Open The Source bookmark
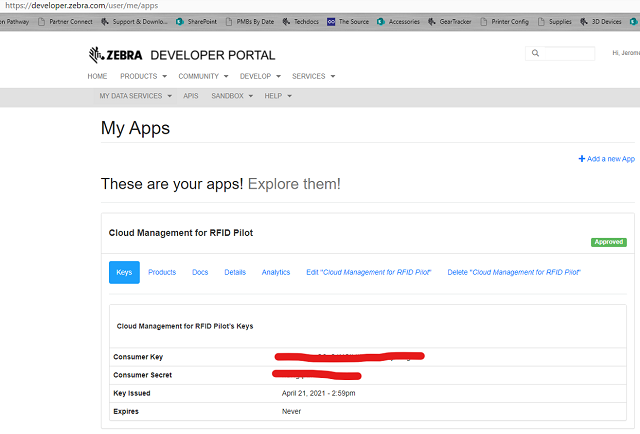 348,22
